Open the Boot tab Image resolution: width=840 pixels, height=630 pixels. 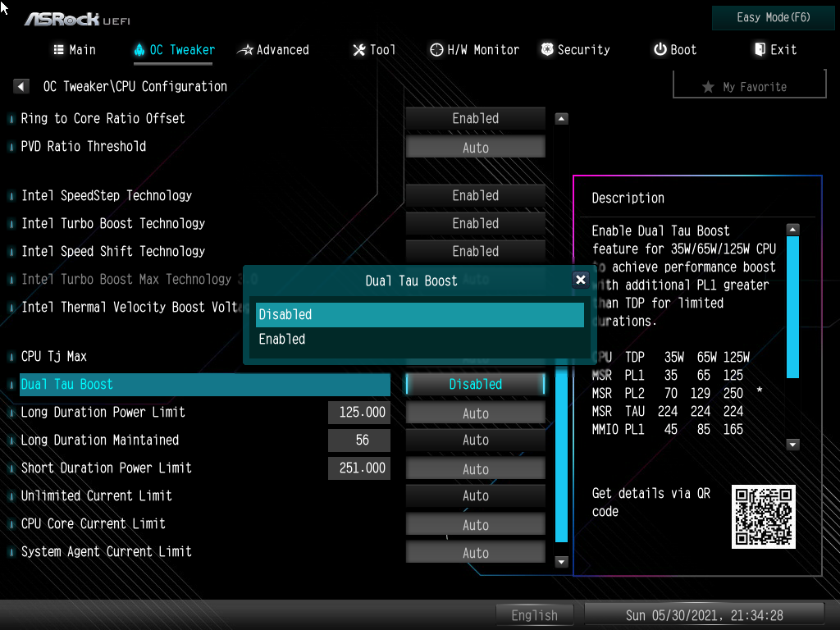[x=674, y=50]
